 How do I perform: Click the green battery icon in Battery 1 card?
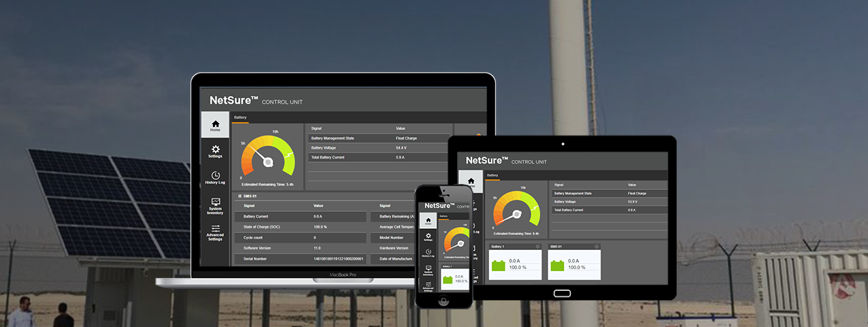point(499,265)
